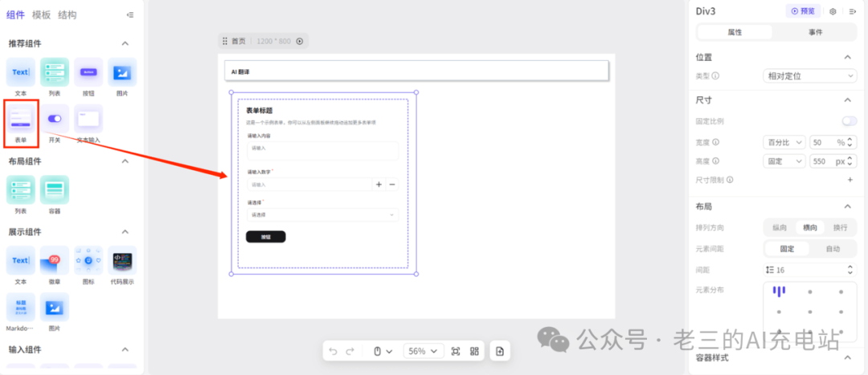
Task: Select the 按钮 component icon
Action: 88,72
